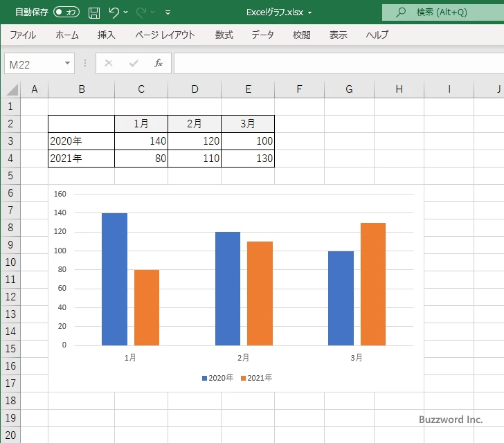The image size is (504, 443).
Task: Open the ホーム ribbon tab
Action: tap(67, 35)
